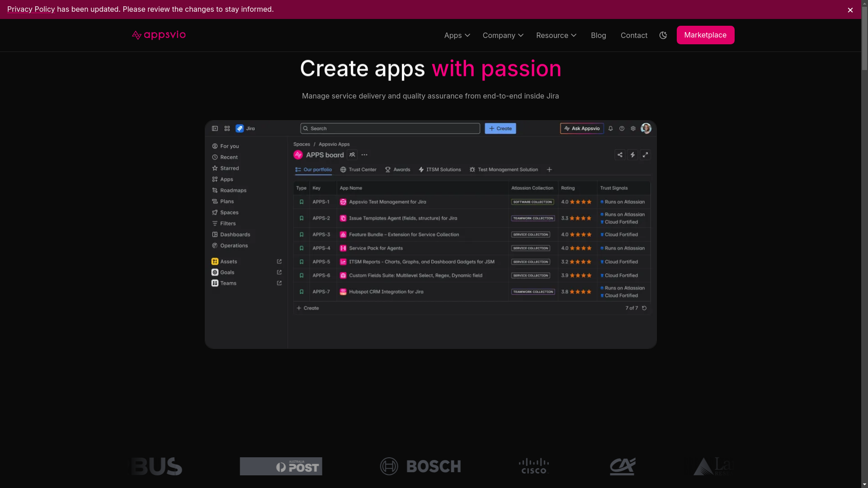This screenshot has width=868, height=488.
Task: Click Spaces in the breadcrumb
Action: [x=302, y=144]
